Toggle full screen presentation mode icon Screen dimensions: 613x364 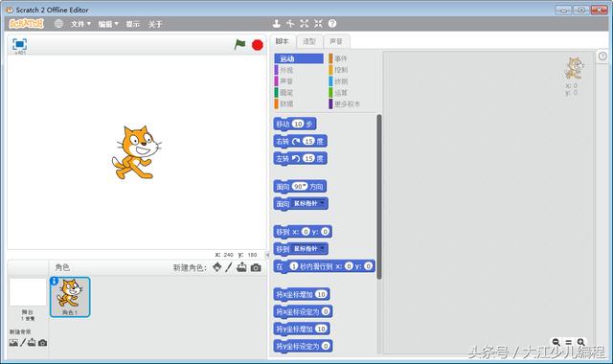click(x=19, y=44)
